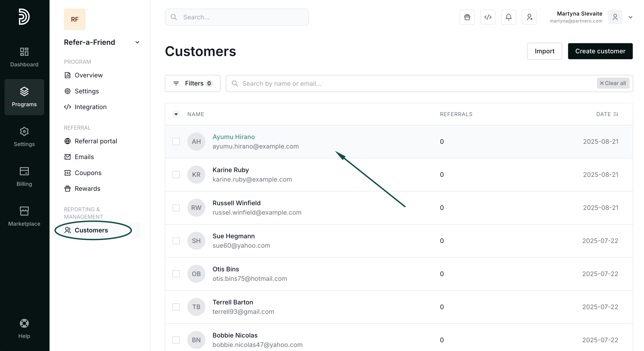Go to Dashboard in left sidebar
The image size is (644, 351).
pyautogui.click(x=24, y=57)
